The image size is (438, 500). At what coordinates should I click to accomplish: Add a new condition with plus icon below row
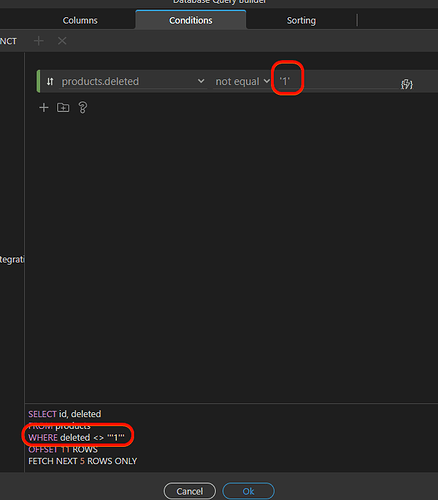tap(44, 107)
